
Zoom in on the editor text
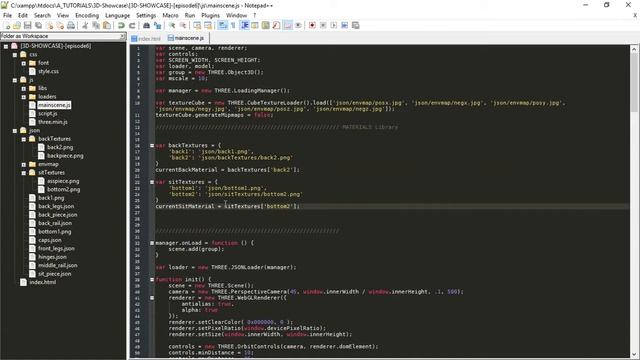point(172,25)
